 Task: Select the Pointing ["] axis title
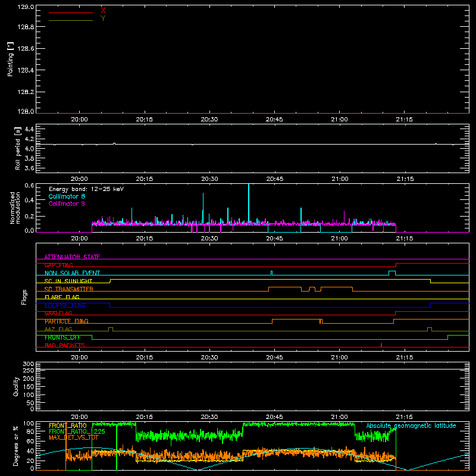tap(10, 59)
